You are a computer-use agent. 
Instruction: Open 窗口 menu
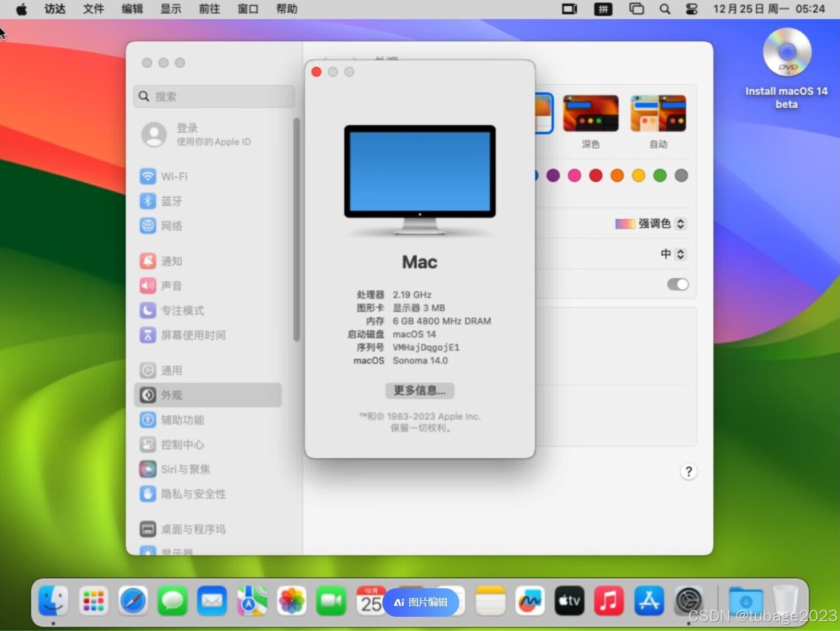coord(248,9)
